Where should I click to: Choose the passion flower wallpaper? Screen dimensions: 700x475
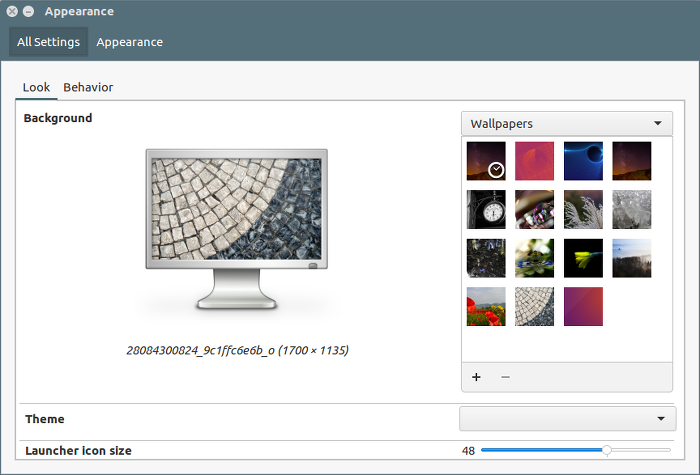coord(534,258)
